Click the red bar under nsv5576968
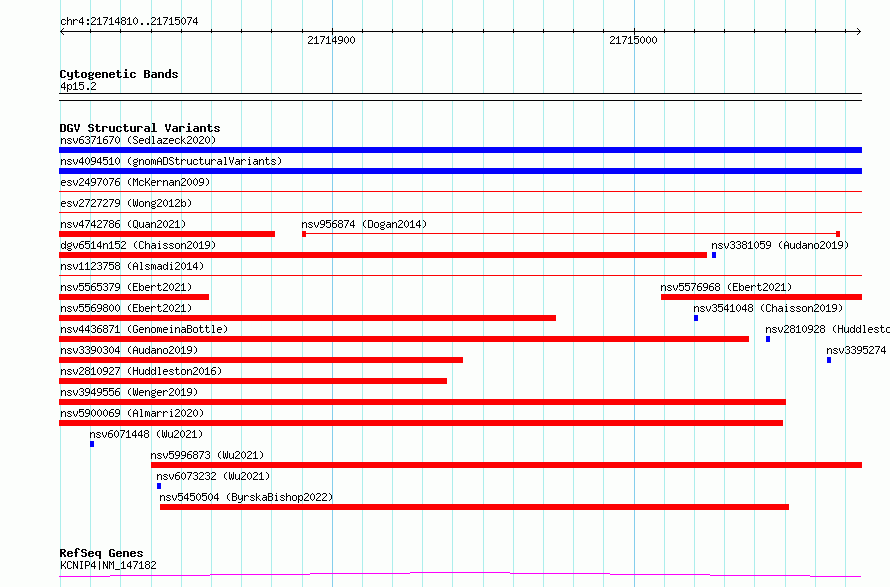The width and height of the screenshot is (890, 587). click(x=762, y=297)
